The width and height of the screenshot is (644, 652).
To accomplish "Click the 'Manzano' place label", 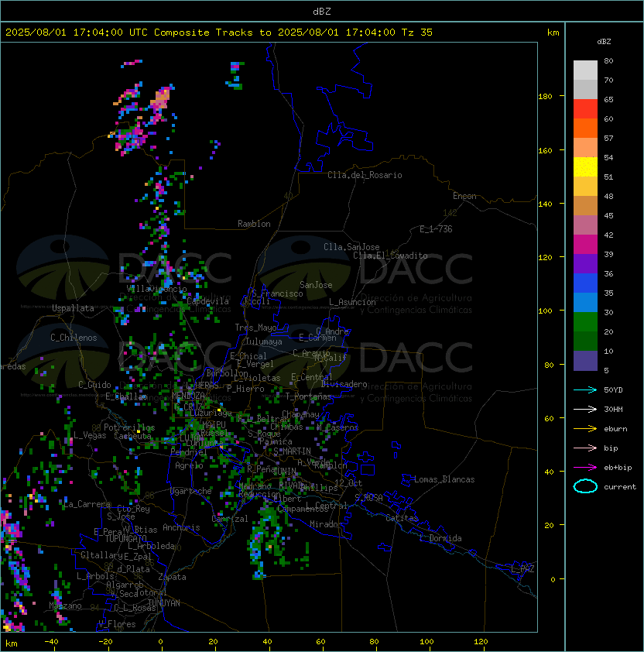I will click(65, 606).
